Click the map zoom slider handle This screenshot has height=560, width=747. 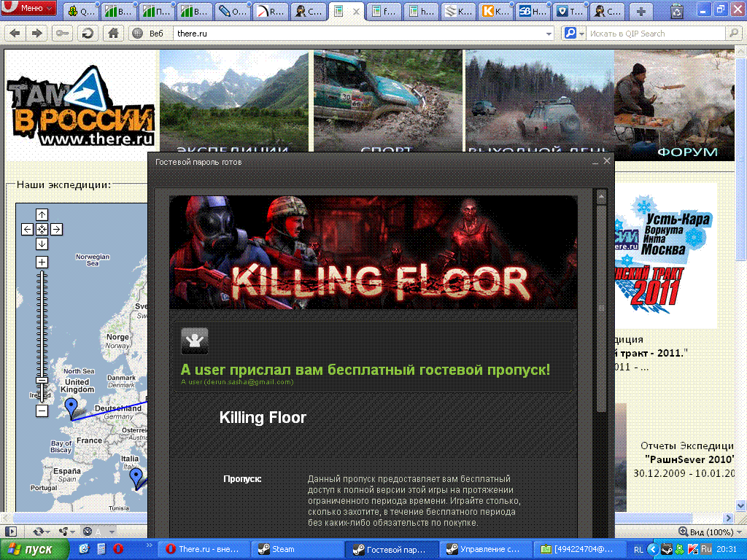click(x=42, y=381)
